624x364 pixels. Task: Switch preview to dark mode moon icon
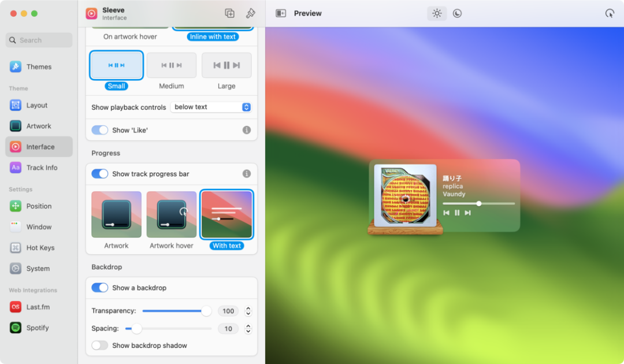pyautogui.click(x=457, y=13)
